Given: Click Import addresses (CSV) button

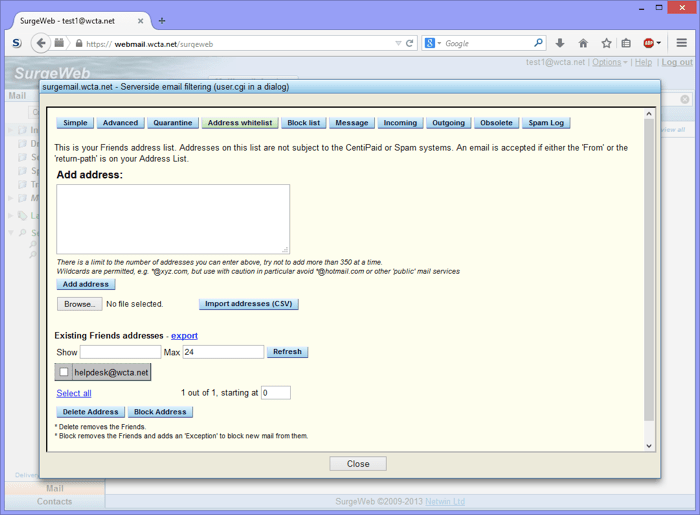Looking at the screenshot, I should (249, 304).
